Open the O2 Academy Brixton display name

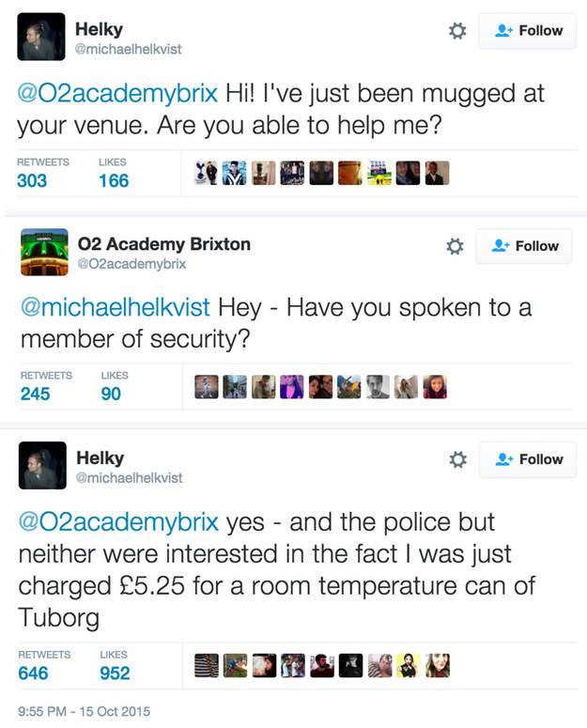164,244
